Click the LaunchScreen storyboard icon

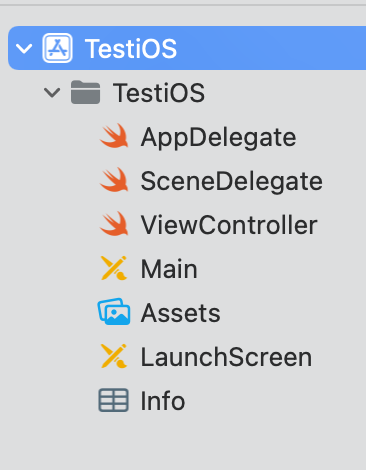click(x=114, y=356)
